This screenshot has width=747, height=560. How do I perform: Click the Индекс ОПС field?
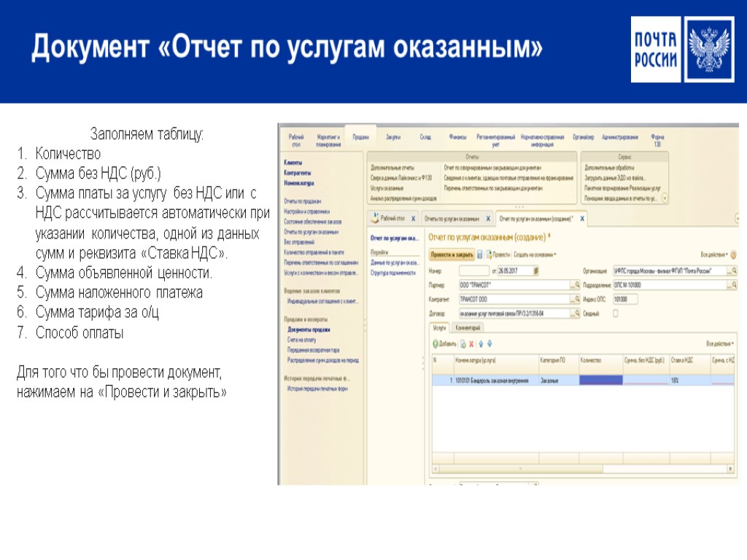click(625, 300)
